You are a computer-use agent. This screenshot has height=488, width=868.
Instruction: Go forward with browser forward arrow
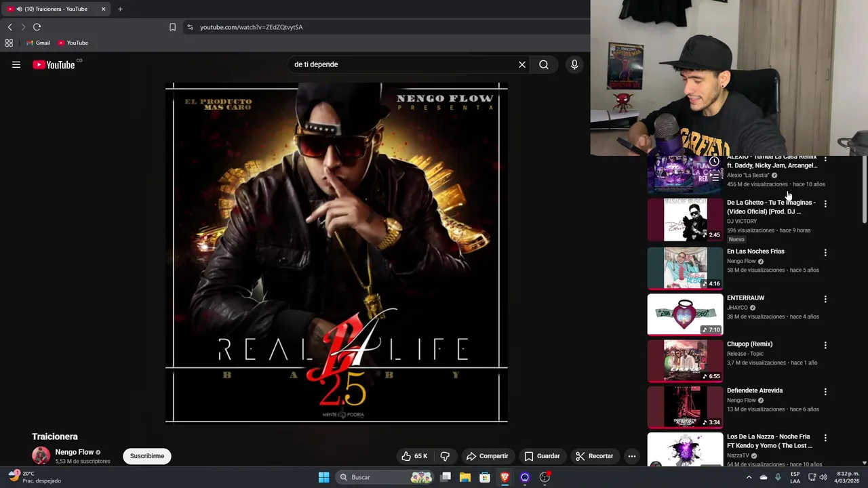tap(23, 27)
